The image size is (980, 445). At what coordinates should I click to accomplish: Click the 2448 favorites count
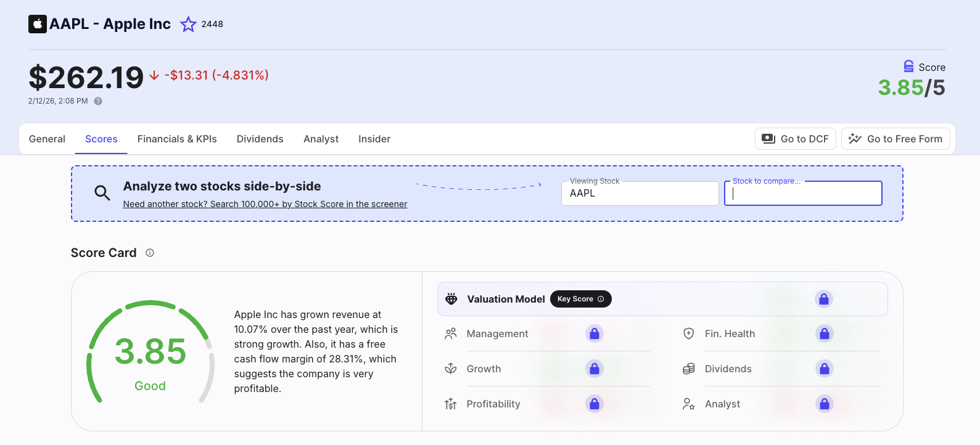click(212, 24)
